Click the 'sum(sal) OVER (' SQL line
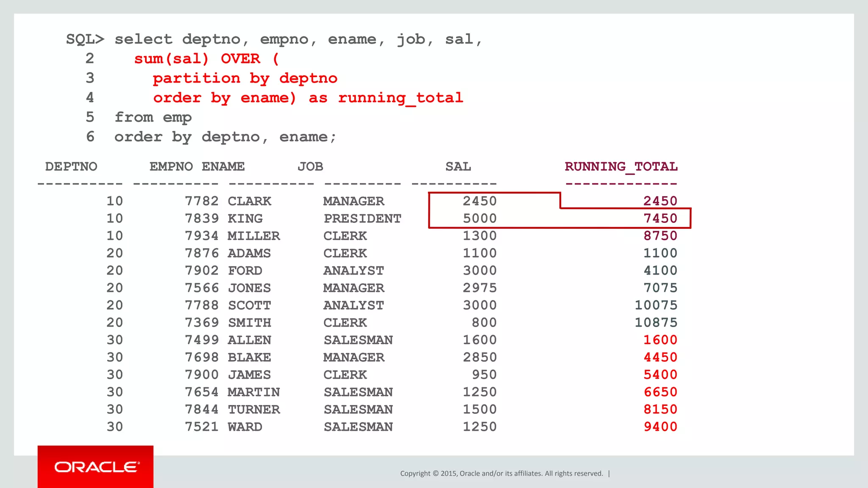 pyautogui.click(x=207, y=59)
